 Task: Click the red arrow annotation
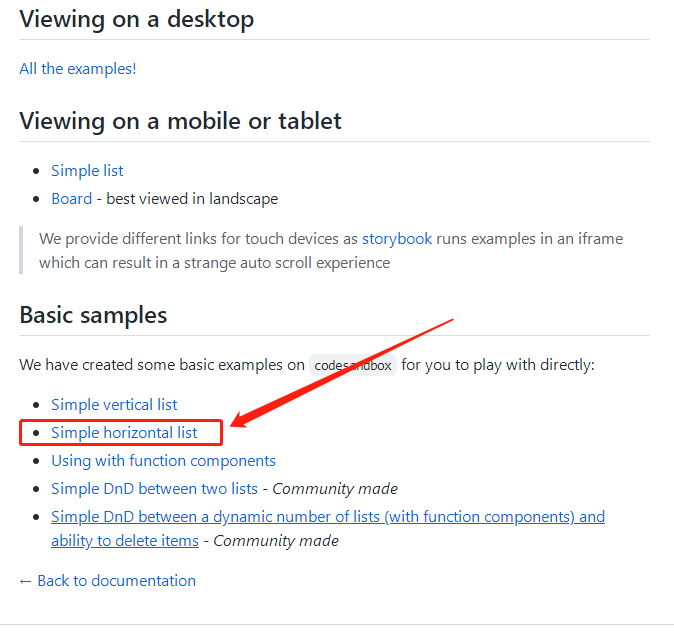[x=342, y=373]
